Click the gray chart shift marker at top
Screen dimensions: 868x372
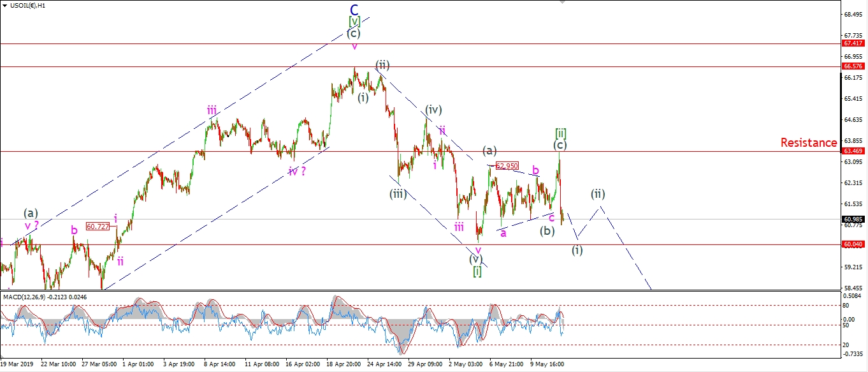point(561,3)
